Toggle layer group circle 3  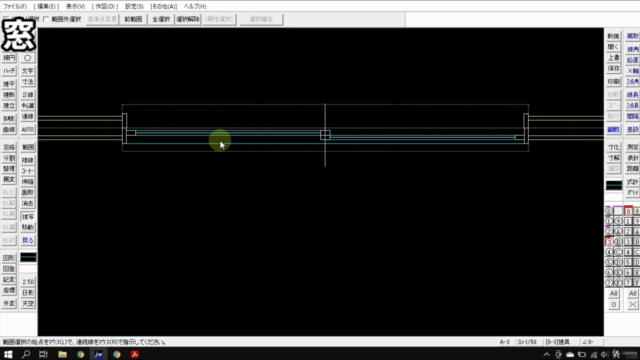(x=609, y=242)
